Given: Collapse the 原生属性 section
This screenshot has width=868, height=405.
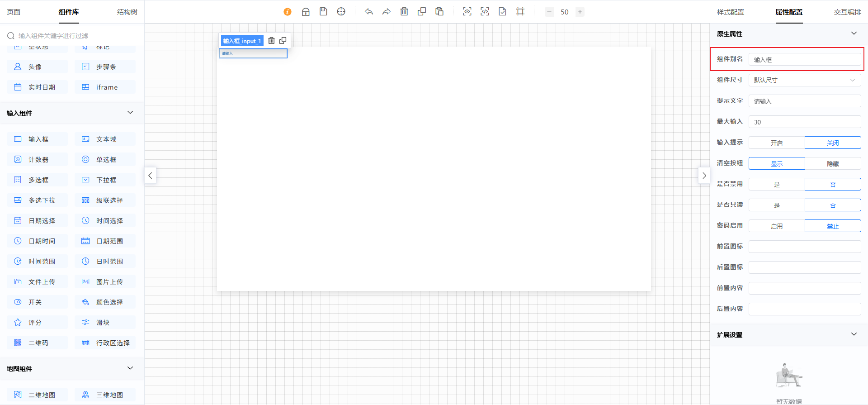Looking at the screenshot, I should click(854, 33).
